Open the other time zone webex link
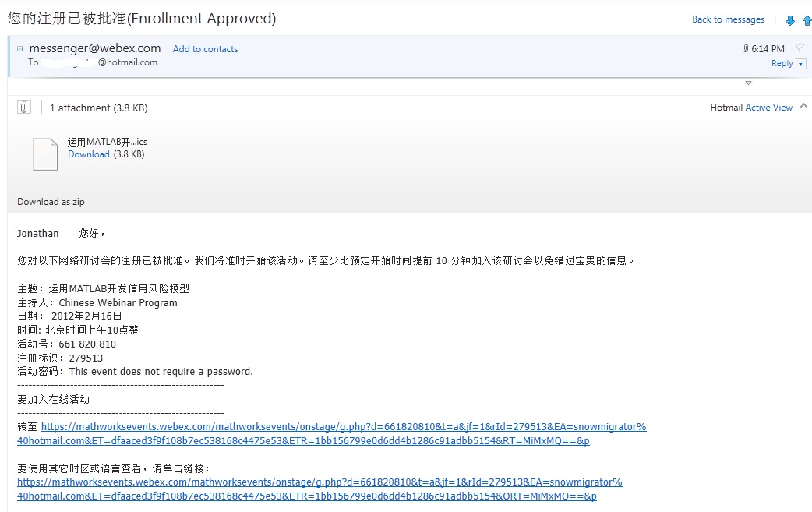This screenshot has width=812, height=512. 320,489
